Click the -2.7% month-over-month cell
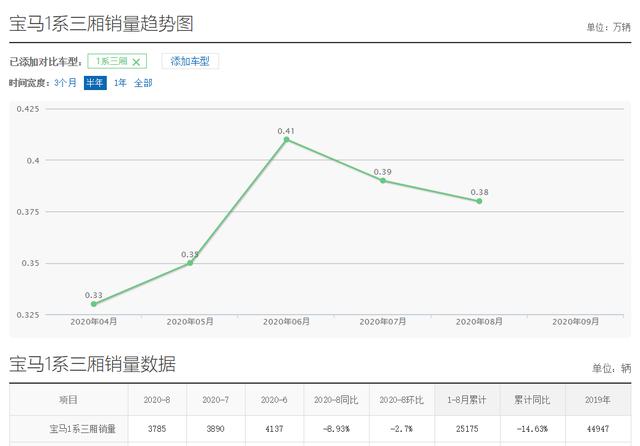The height and width of the screenshot is (446, 640). (402, 428)
